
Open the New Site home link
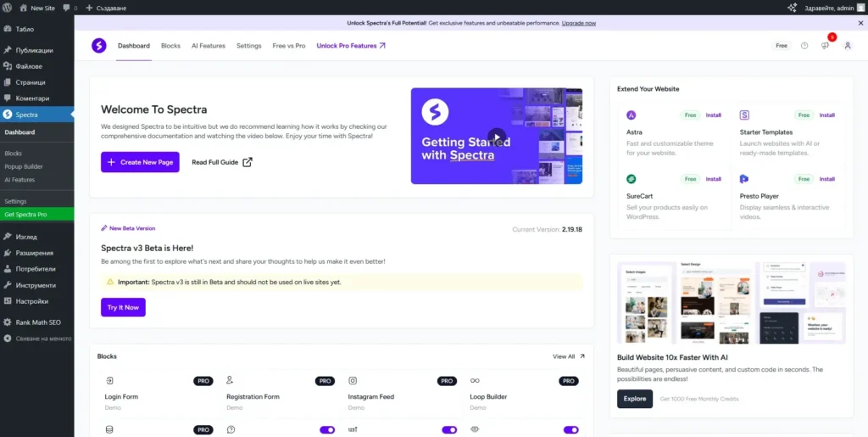[x=37, y=8]
